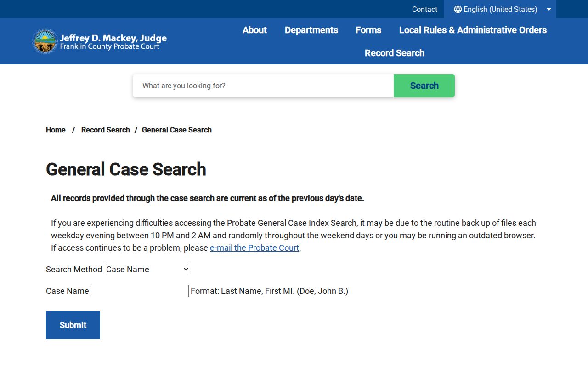Click the General Case Search breadcrumb

click(177, 130)
